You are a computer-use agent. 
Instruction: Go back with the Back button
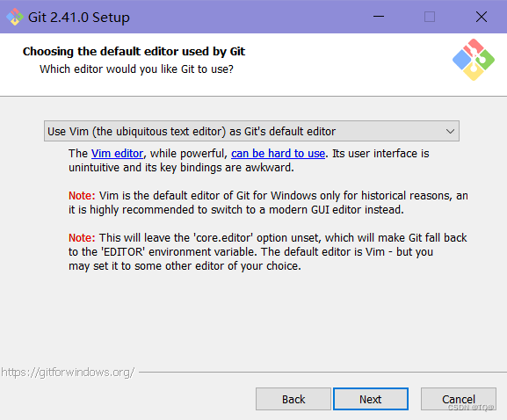(x=293, y=399)
